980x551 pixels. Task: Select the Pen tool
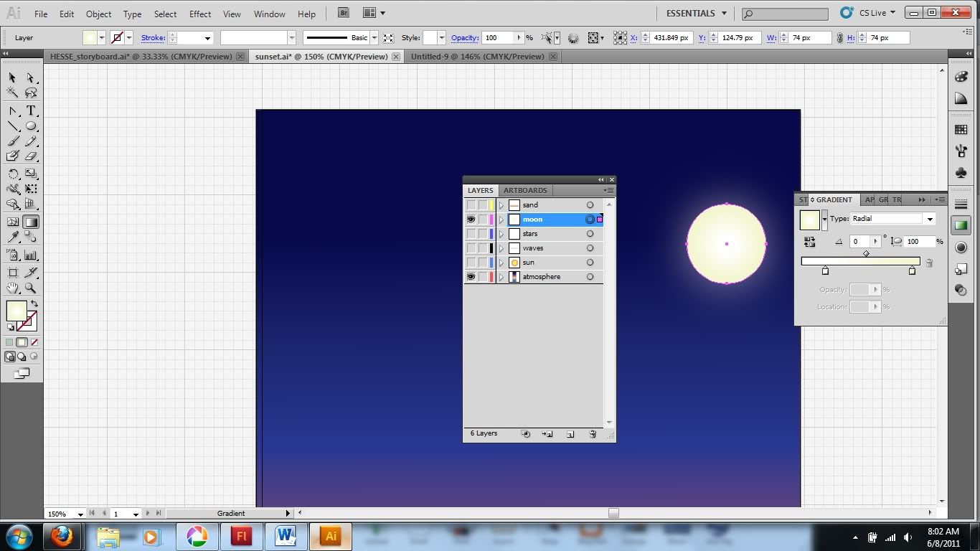pyautogui.click(x=12, y=111)
